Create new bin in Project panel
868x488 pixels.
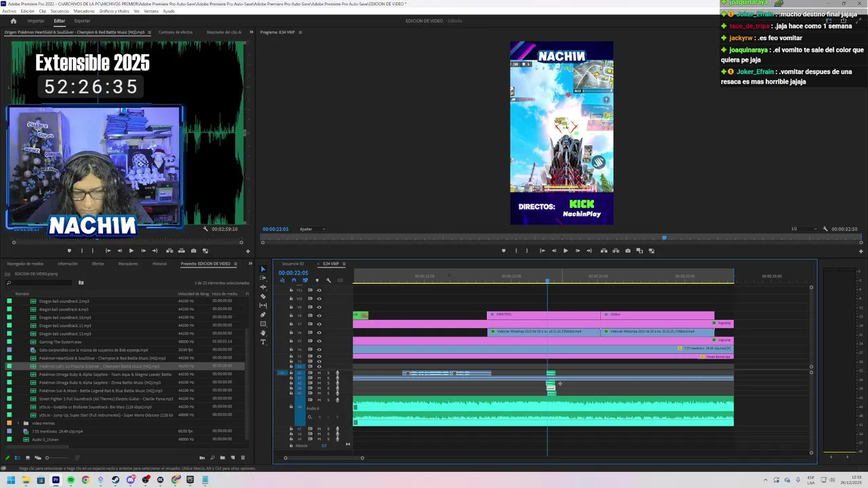(222, 457)
